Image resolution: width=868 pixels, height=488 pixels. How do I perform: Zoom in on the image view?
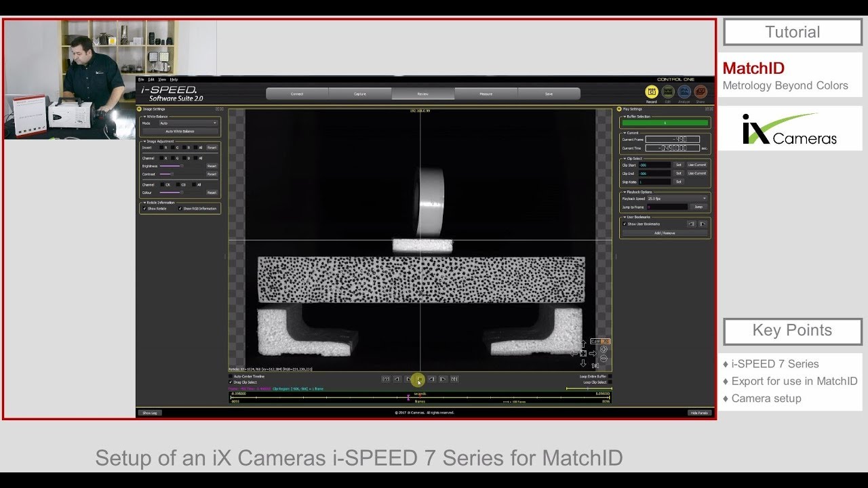604,349
